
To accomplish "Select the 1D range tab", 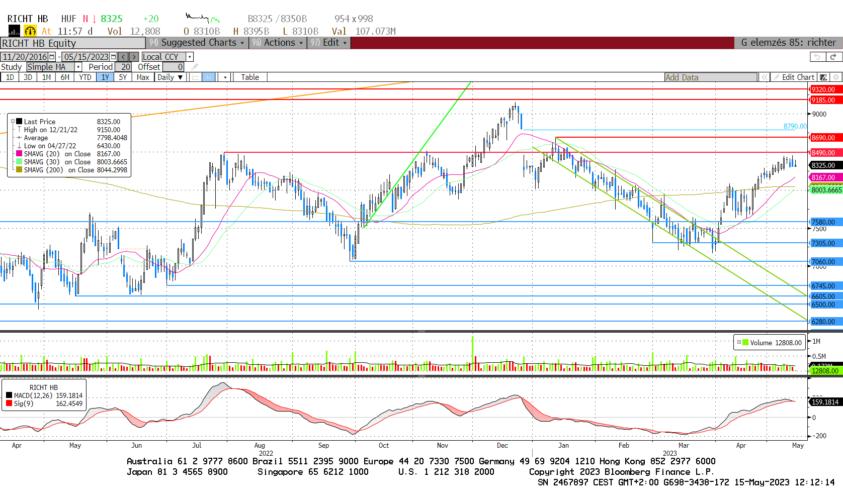I will click(x=10, y=77).
